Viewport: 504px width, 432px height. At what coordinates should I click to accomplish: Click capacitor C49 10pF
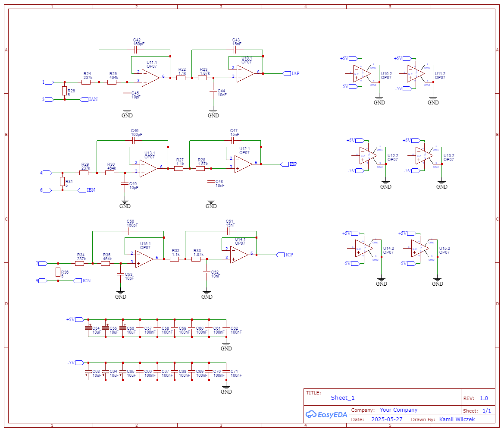click(125, 184)
